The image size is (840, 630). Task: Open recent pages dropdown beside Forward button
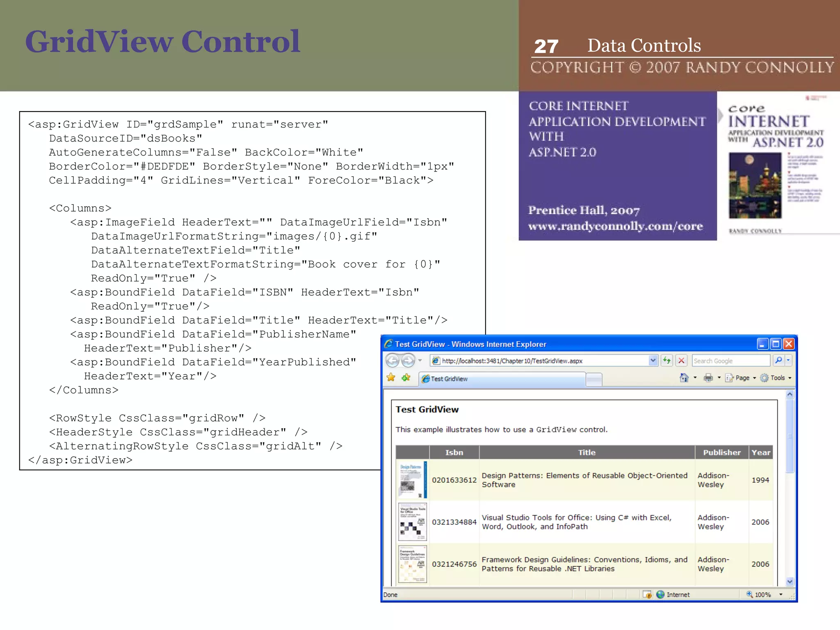420,361
